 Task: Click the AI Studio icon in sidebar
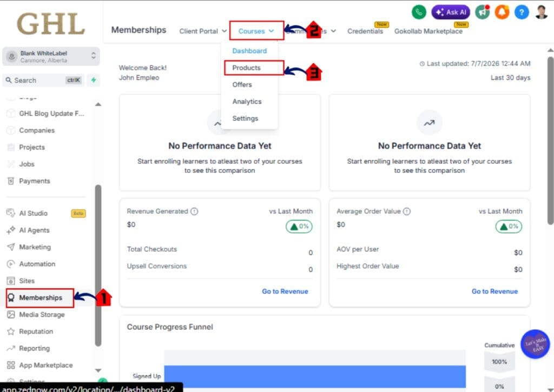[x=11, y=214]
